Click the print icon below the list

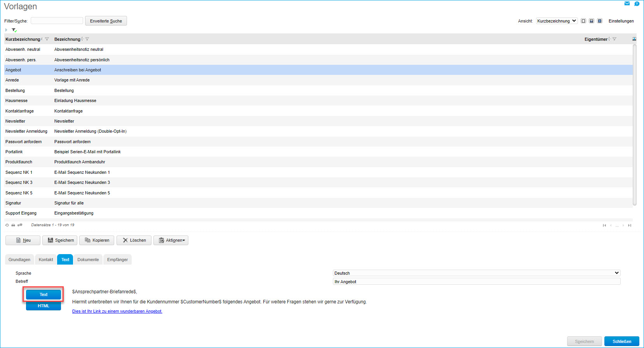coord(13,225)
